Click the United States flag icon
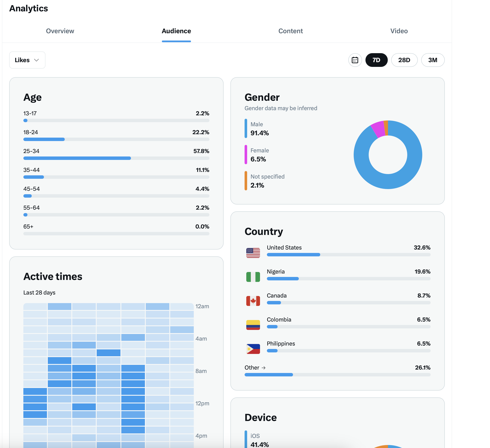The height and width of the screenshot is (448, 490). [253, 253]
